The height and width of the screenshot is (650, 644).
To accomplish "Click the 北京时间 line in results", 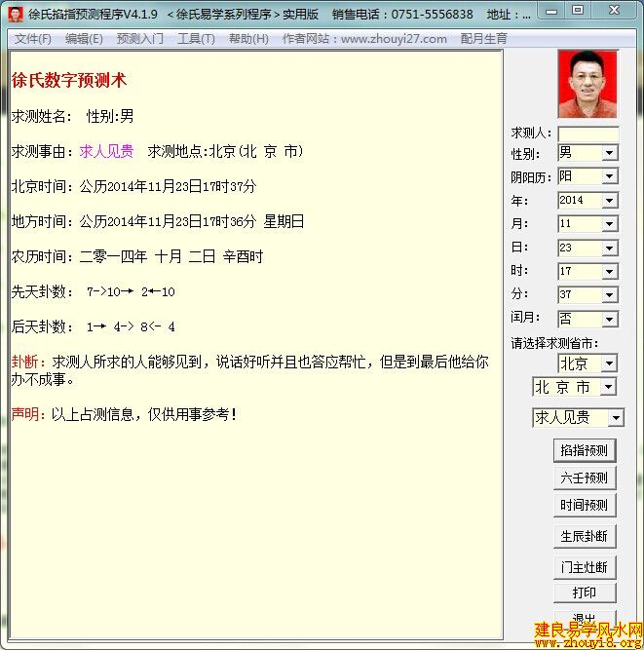I will (133, 186).
